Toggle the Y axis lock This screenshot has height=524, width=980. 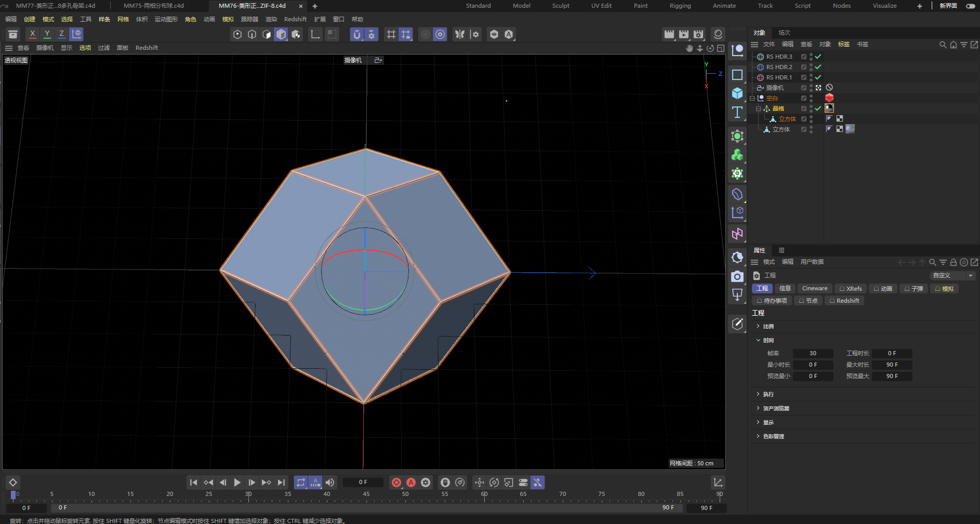point(47,34)
